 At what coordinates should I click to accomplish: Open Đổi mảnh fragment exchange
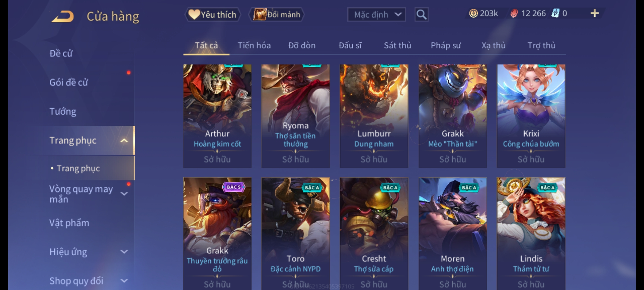[276, 15]
